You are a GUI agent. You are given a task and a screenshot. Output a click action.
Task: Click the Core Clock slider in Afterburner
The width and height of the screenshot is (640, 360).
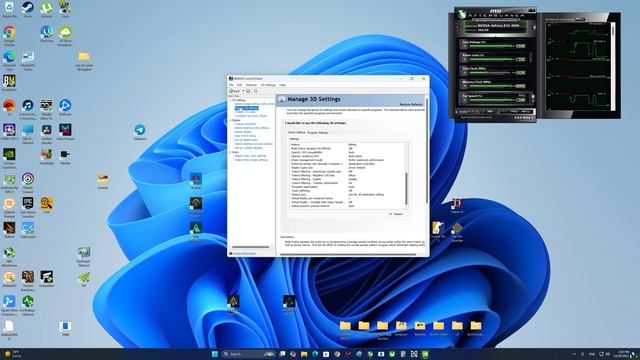[x=492, y=73]
